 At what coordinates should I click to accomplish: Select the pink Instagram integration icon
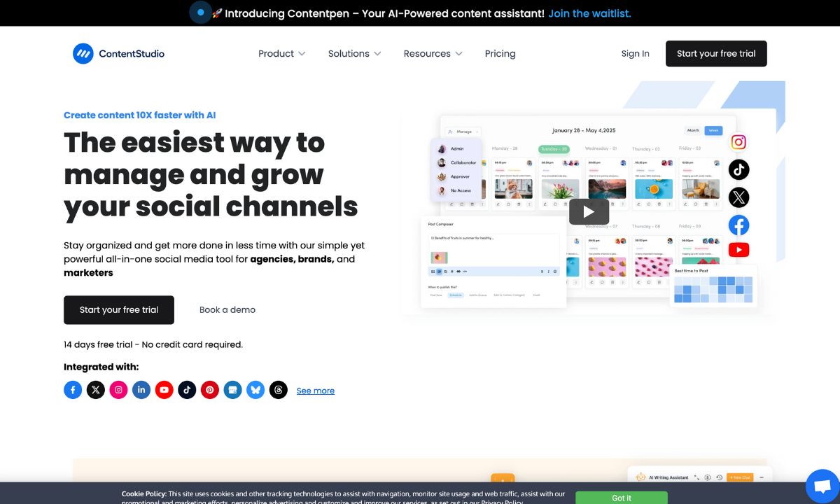pyautogui.click(x=118, y=390)
